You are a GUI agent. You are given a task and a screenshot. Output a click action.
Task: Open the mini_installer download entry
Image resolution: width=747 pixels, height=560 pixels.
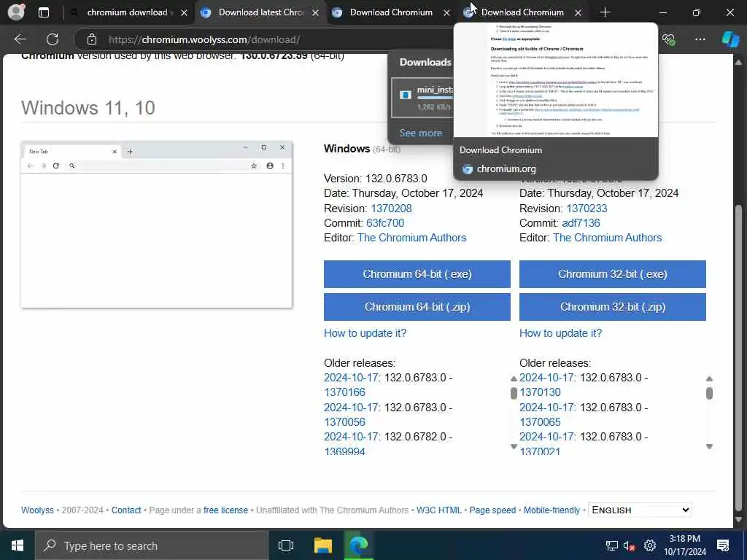coord(422,98)
